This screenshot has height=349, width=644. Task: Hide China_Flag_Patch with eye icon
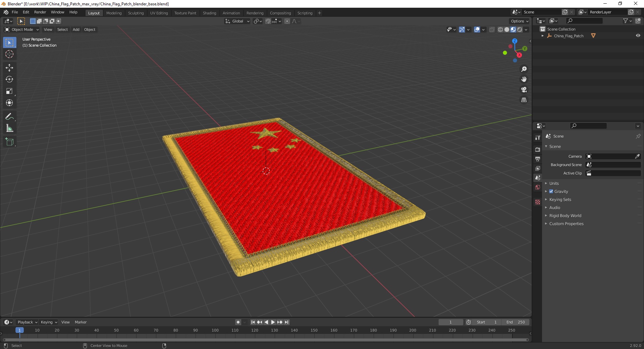pos(638,36)
